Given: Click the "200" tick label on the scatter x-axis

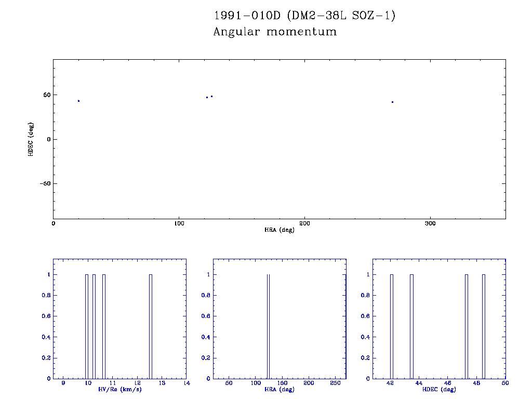Looking at the screenshot, I should 304,223.
